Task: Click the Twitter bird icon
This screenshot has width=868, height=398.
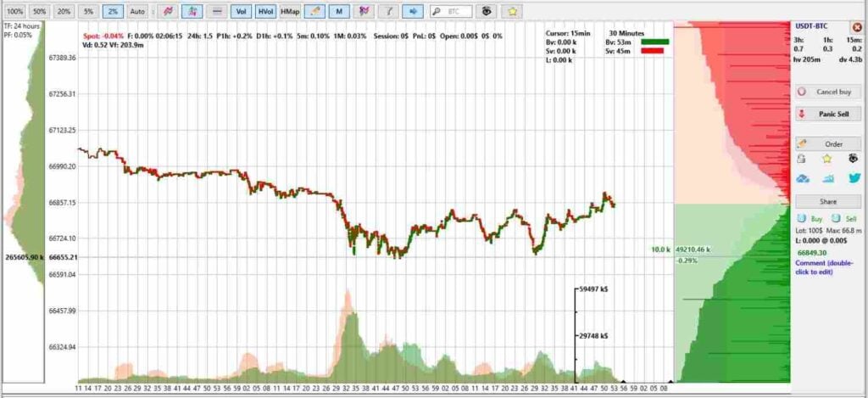Action: pyautogui.click(x=854, y=178)
